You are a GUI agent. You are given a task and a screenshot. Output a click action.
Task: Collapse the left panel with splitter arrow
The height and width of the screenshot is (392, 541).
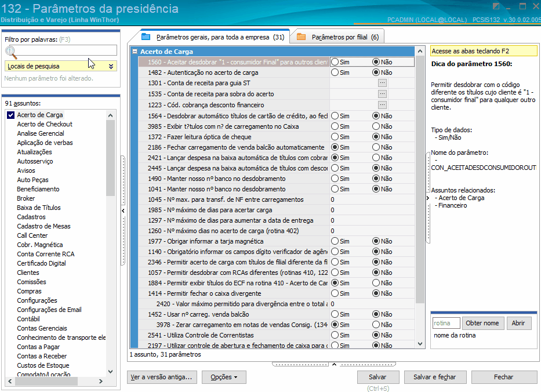(123, 210)
